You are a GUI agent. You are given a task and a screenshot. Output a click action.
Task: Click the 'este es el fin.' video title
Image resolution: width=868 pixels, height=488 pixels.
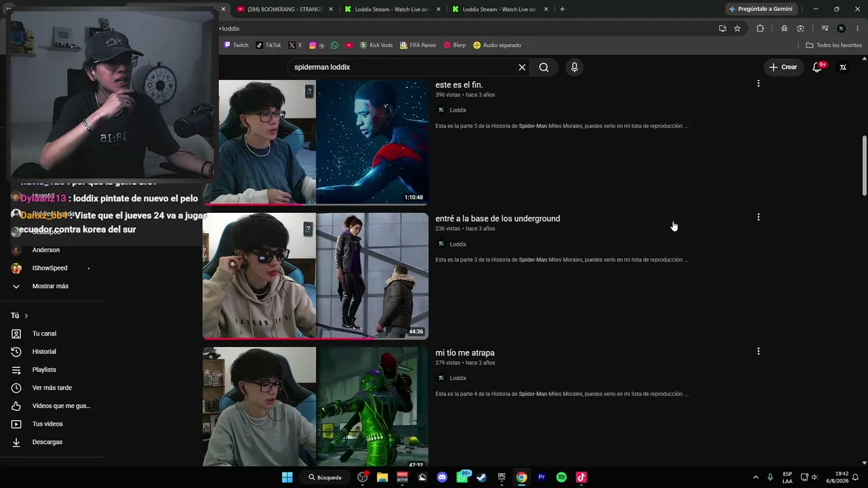point(459,85)
